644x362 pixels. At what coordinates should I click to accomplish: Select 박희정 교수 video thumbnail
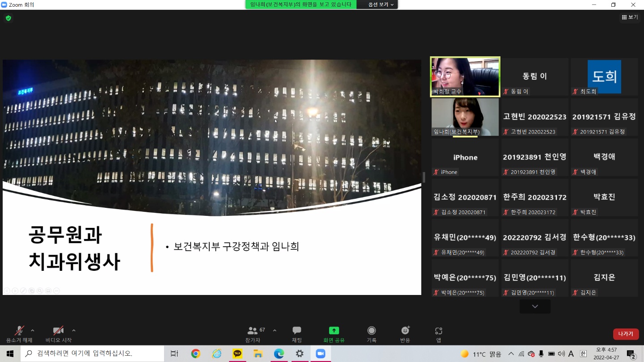pos(465,76)
